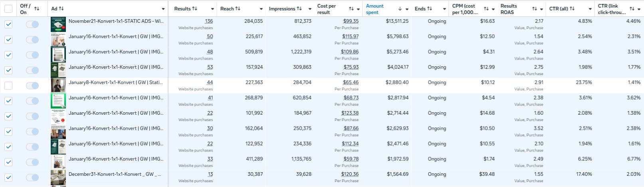Viewport: 644px width, 187px height.
Task: Sort the table by Impressions
Action: click(x=299, y=9)
